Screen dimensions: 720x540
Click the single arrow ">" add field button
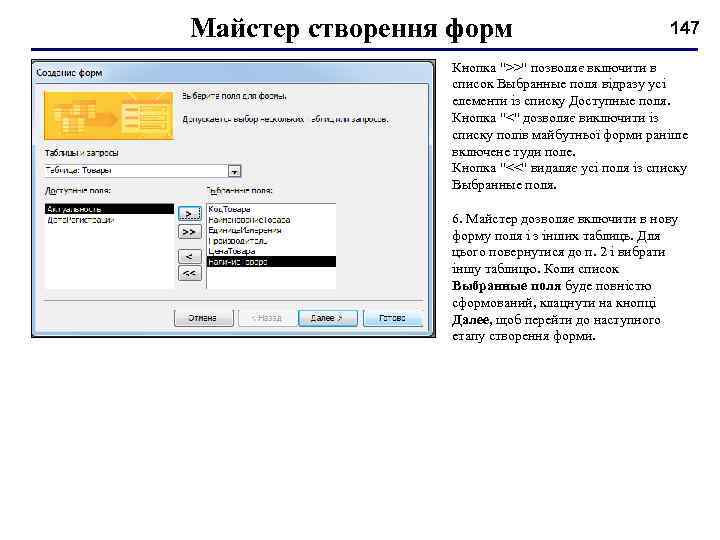(x=189, y=214)
